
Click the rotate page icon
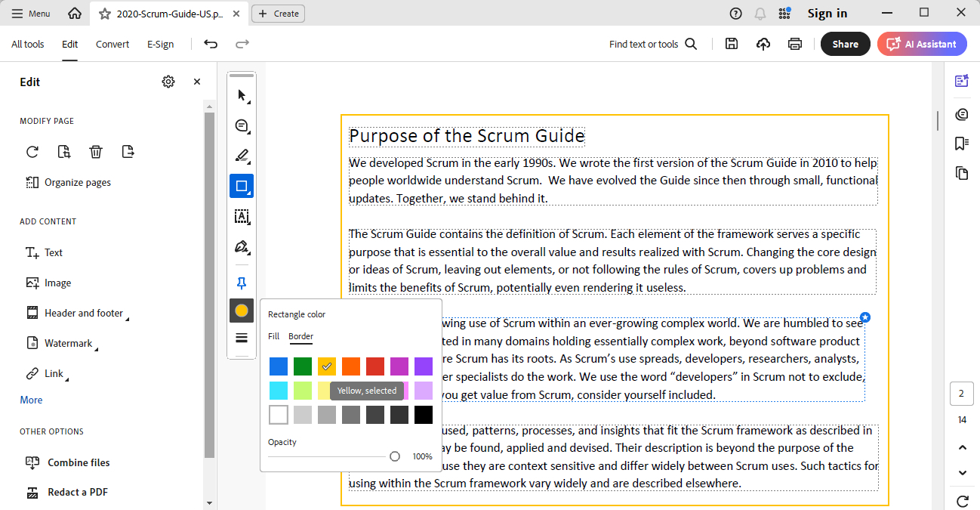pyautogui.click(x=32, y=152)
